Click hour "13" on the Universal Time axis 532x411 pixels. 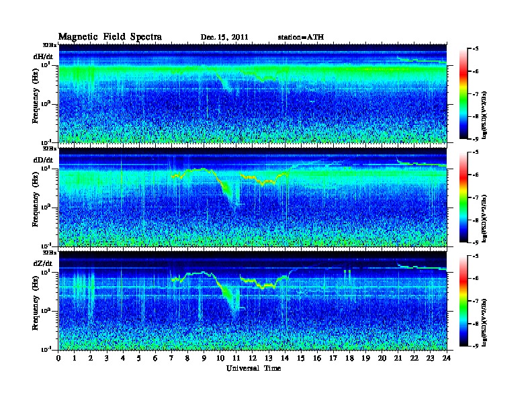269,359
